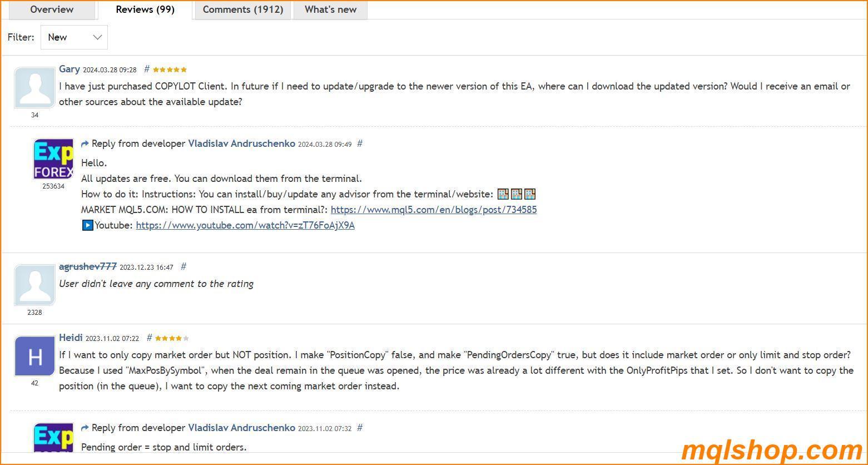Open the Filter dropdown showing "New"

[x=74, y=37]
